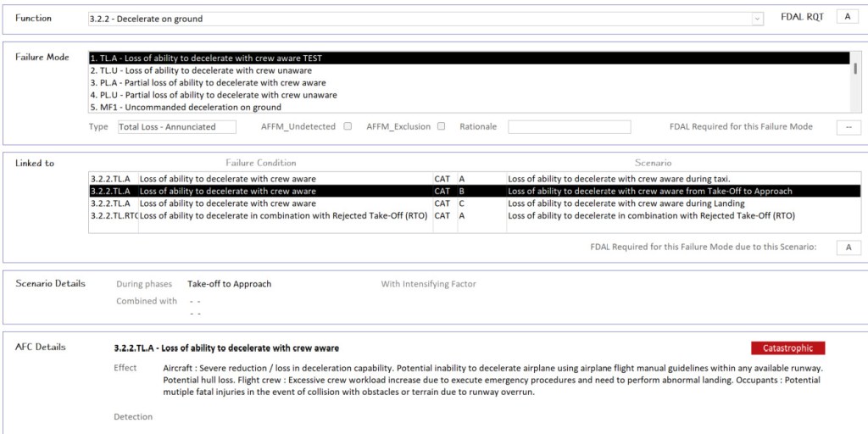The width and height of the screenshot is (868, 434).
Task: Click the Type field Total Loss - Annunciated
Action: pos(166,127)
